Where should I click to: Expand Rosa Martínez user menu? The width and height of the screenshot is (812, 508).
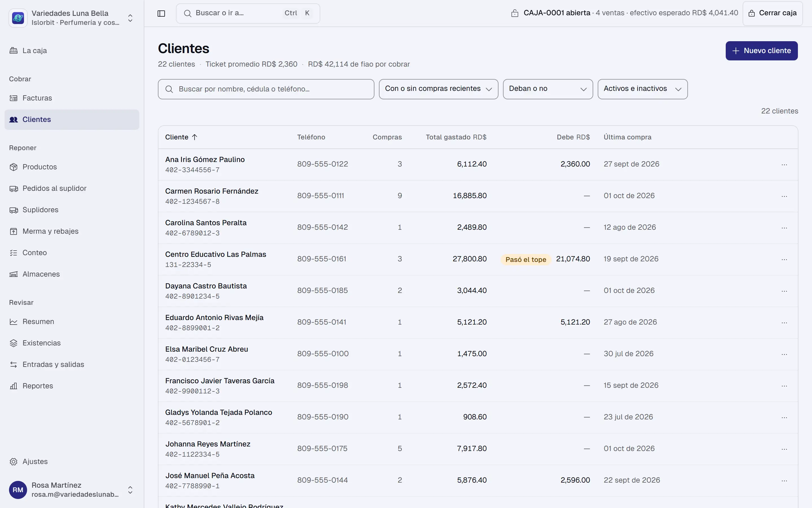click(x=130, y=490)
